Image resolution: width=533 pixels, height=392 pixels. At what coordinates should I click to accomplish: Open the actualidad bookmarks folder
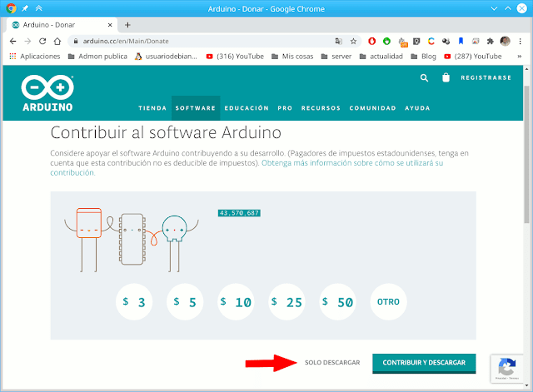381,57
